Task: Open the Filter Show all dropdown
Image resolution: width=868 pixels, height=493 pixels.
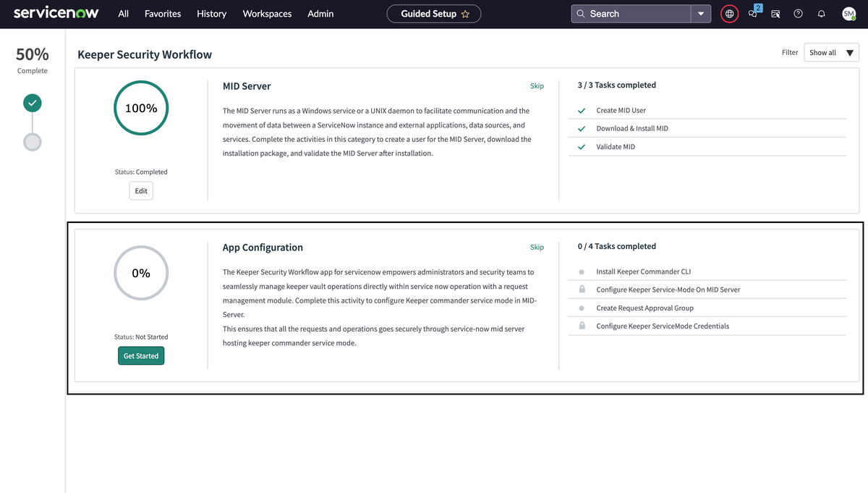Action: point(831,52)
